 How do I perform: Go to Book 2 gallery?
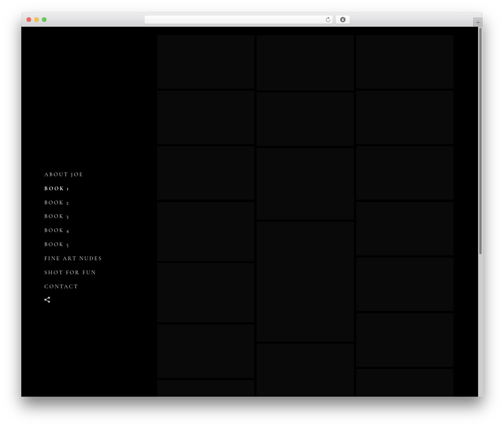57,202
